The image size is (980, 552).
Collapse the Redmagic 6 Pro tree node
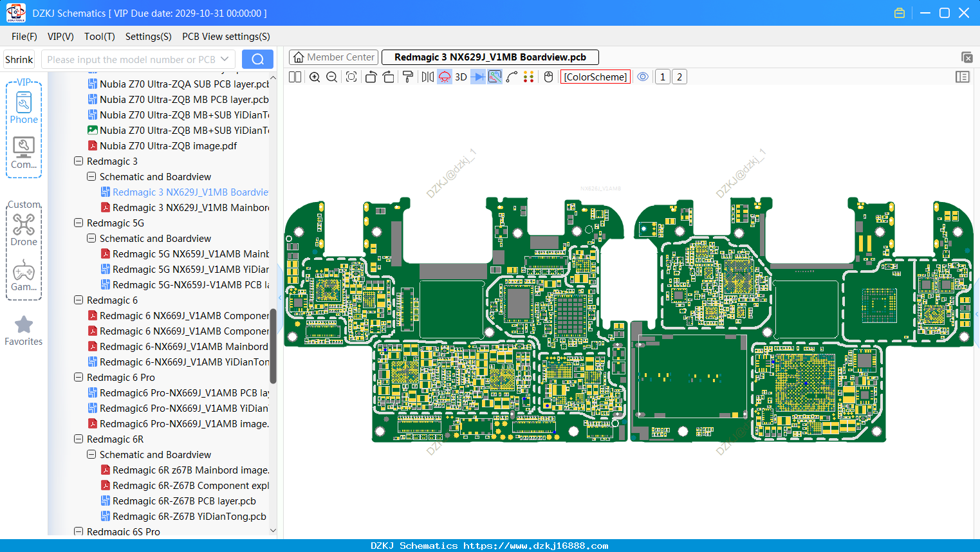point(79,377)
